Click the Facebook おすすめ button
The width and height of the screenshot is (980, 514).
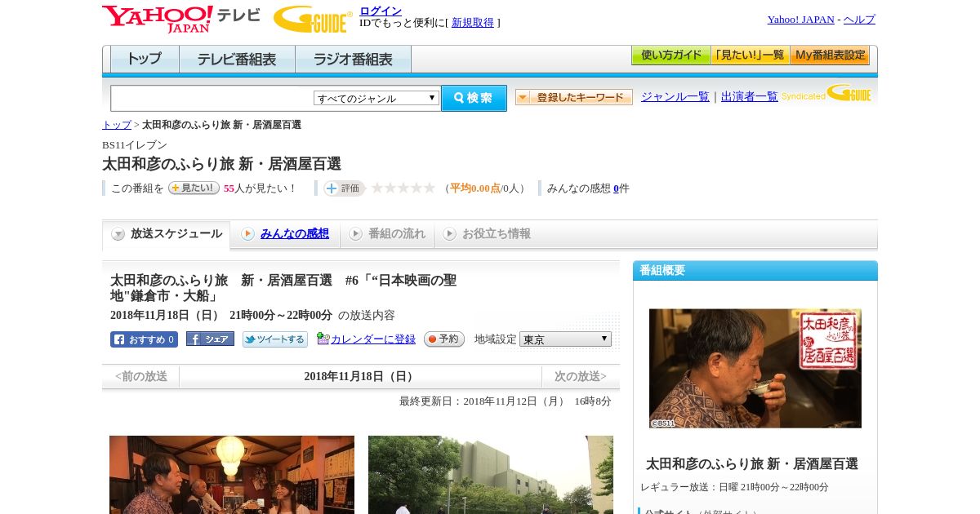pyautogui.click(x=144, y=339)
